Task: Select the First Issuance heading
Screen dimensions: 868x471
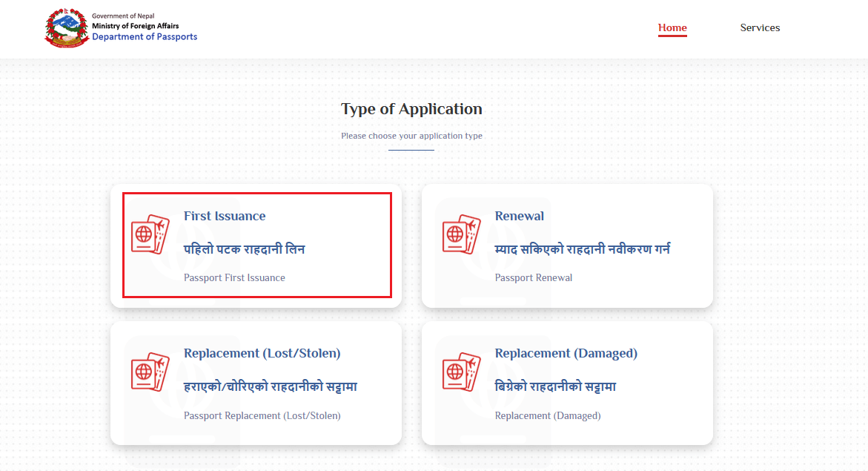Action: 225,217
